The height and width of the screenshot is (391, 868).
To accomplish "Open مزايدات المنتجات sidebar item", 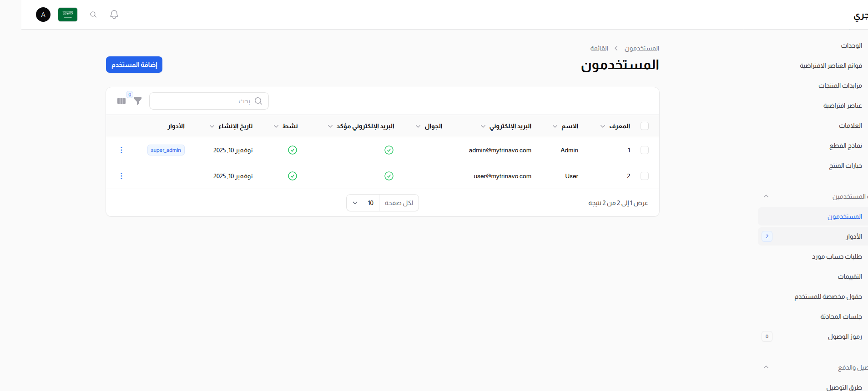I will click(813, 85).
